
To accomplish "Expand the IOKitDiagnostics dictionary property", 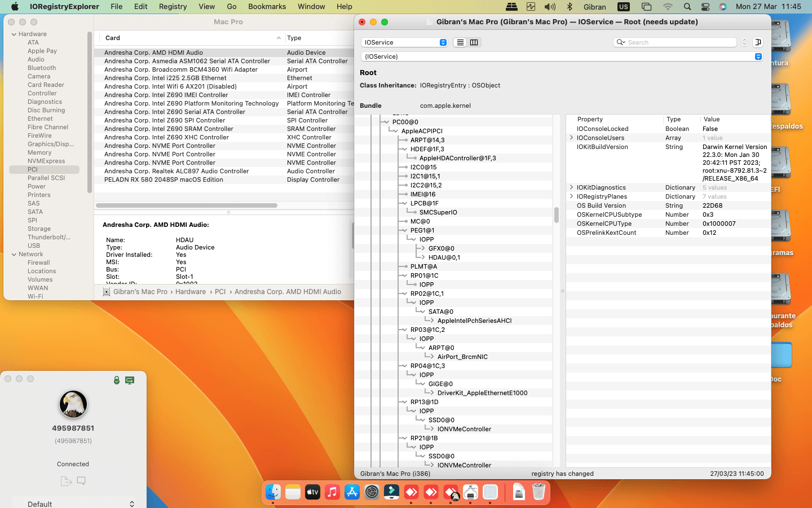I will 571,187.
